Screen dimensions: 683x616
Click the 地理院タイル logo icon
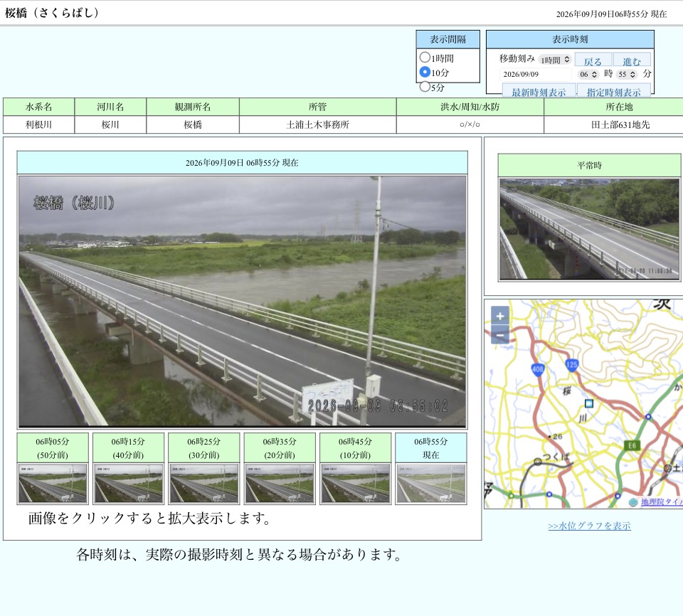[x=633, y=502]
